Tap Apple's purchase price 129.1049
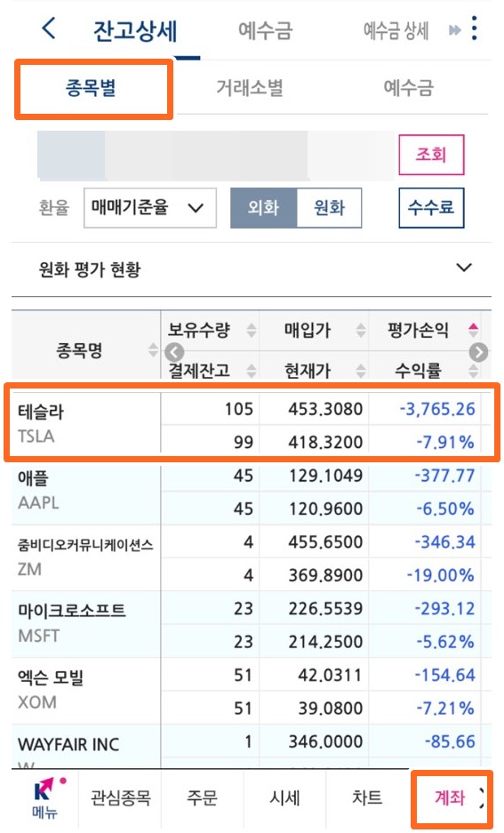This screenshot has width=504, height=833. (x=325, y=476)
